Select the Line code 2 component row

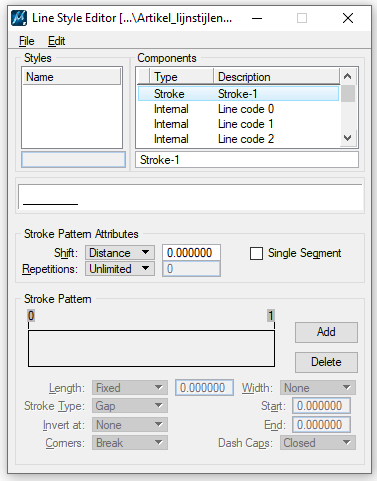[238, 139]
